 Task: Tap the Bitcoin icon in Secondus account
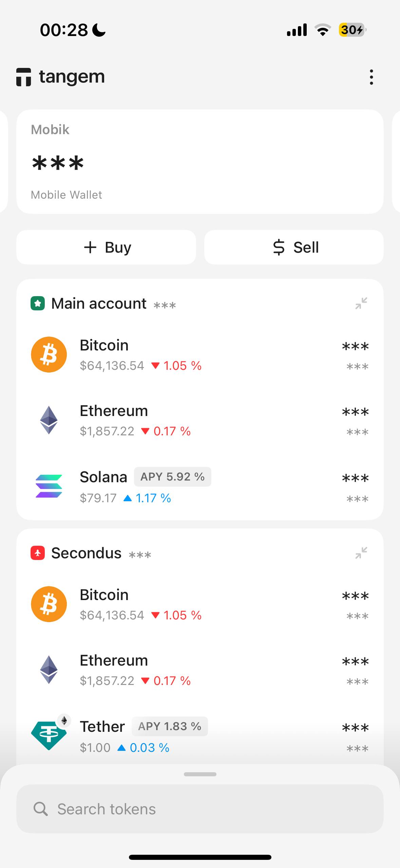tap(49, 604)
